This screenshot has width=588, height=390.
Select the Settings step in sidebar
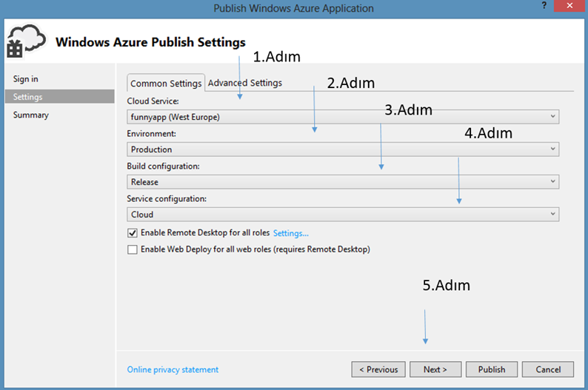point(60,97)
